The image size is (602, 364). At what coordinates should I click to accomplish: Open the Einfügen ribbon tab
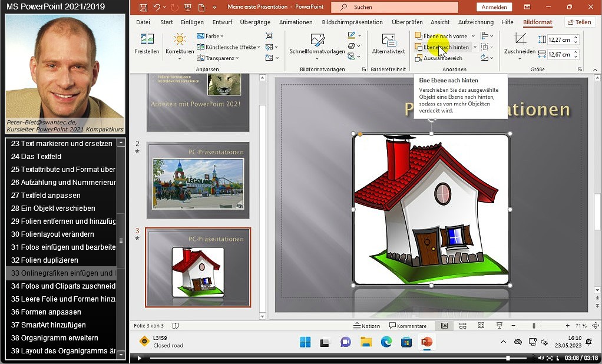(x=192, y=22)
